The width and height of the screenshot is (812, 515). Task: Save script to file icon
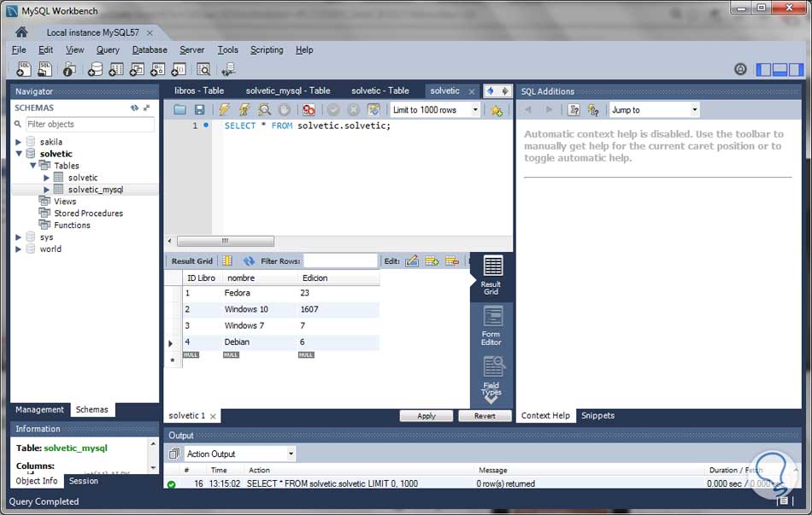pos(199,109)
